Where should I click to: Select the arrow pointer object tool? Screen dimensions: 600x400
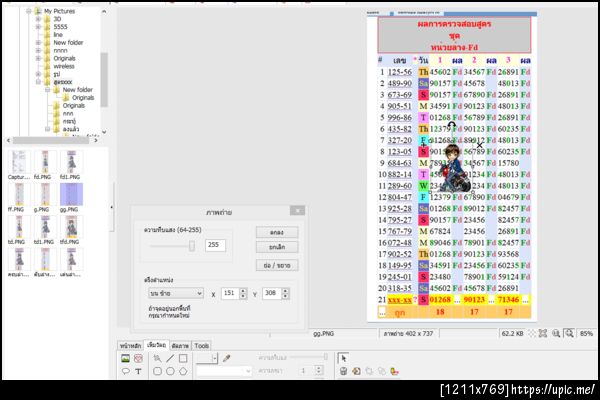343,358
